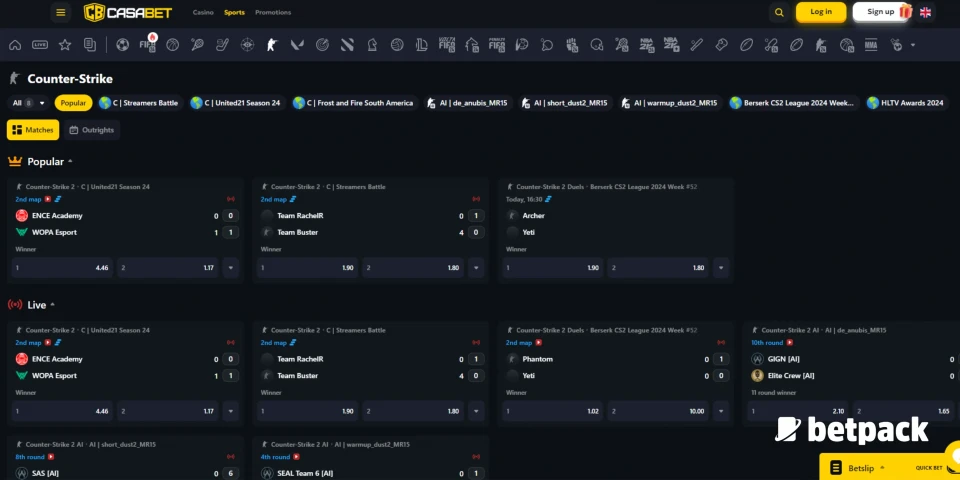
Task: Switch to Outrights view
Action: coord(91,130)
